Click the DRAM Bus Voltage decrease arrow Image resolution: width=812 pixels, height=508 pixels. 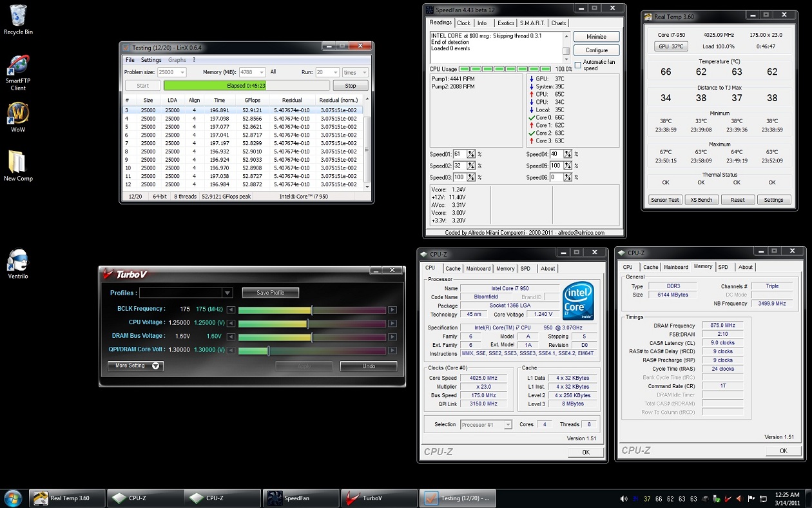[231, 337]
